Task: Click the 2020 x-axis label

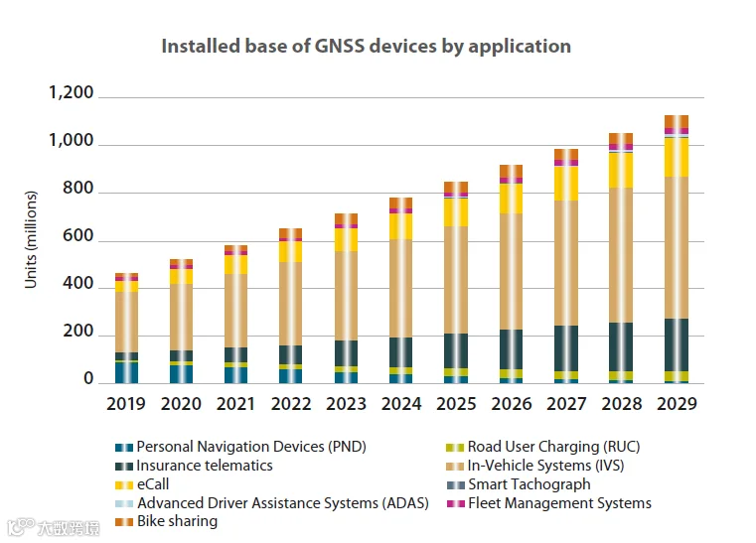Action: pos(181,404)
